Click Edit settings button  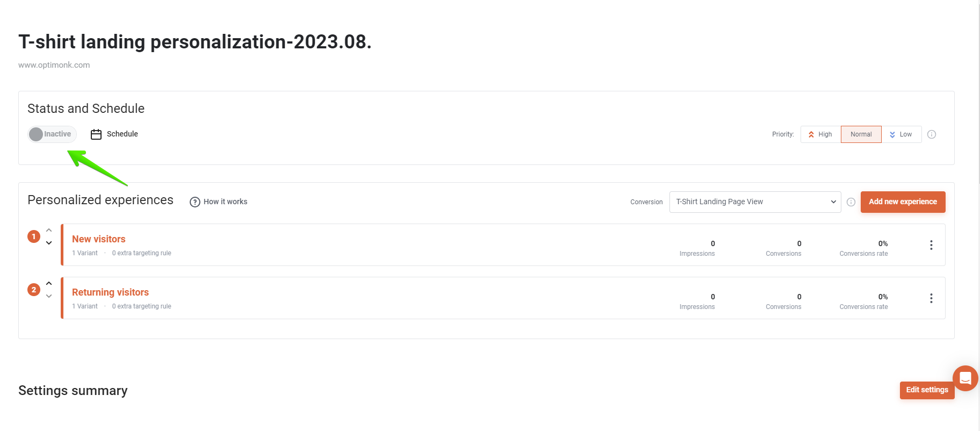click(x=927, y=390)
